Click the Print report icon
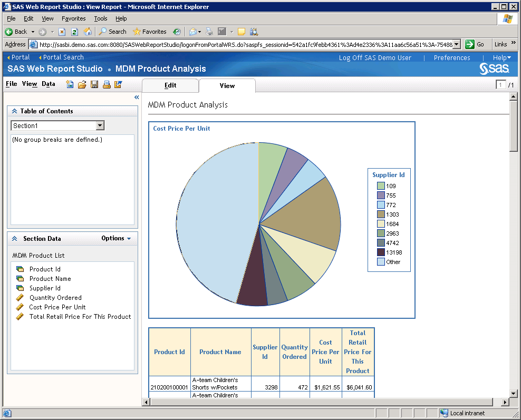The height and width of the screenshot is (420, 521). click(x=106, y=84)
